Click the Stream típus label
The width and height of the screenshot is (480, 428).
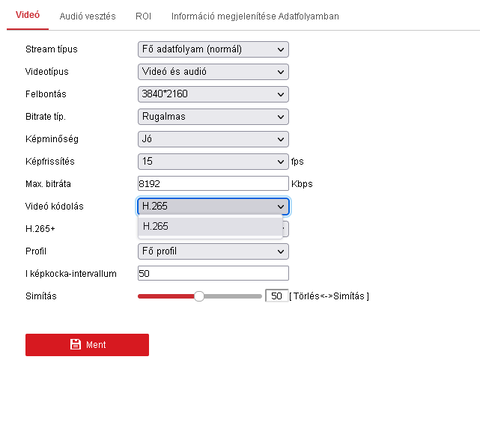[x=51, y=49]
